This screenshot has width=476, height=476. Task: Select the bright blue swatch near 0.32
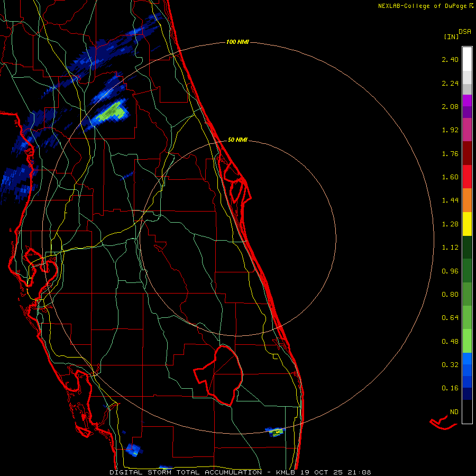[x=467, y=359]
